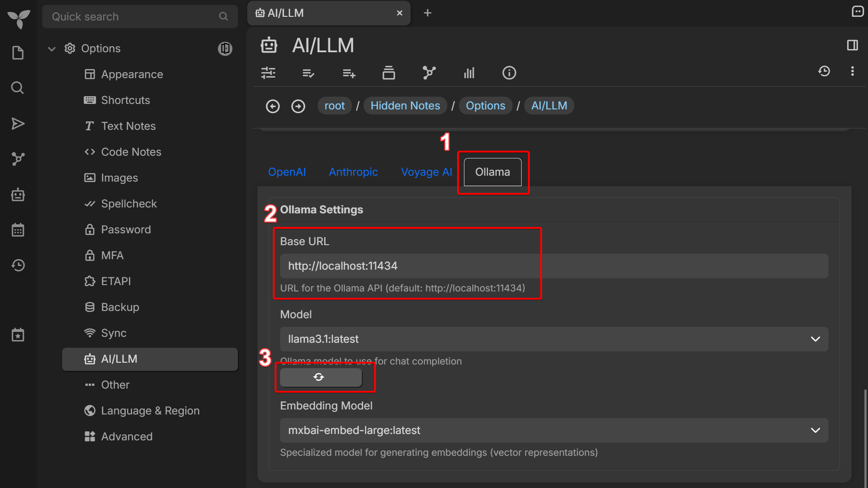Click the Hidden Notes breadcrumb link
Image resolution: width=868 pixels, height=488 pixels.
point(405,106)
